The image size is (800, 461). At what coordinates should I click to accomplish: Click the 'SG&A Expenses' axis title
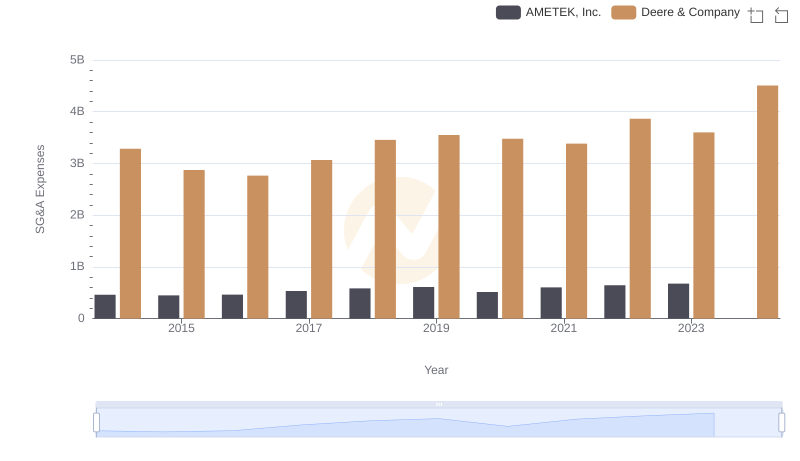pyautogui.click(x=40, y=189)
